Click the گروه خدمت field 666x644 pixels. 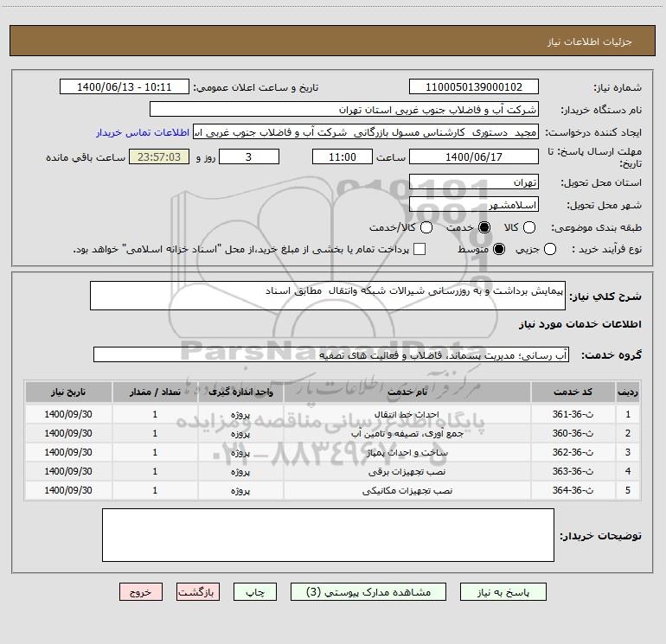[x=331, y=354]
